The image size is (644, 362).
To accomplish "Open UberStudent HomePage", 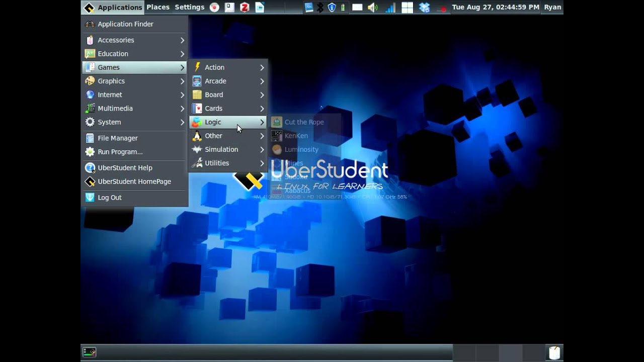I will (x=135, y=182).
